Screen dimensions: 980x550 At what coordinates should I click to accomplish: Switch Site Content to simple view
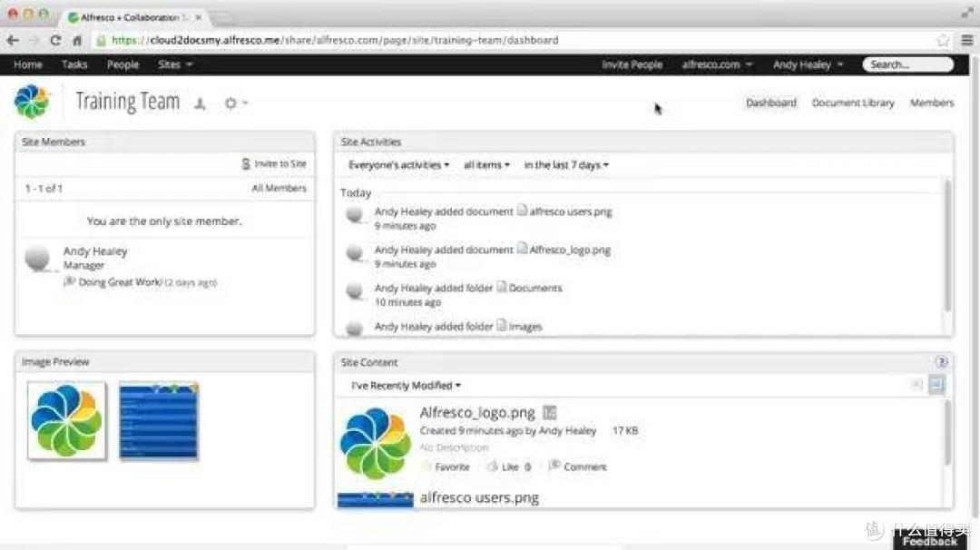916,385
